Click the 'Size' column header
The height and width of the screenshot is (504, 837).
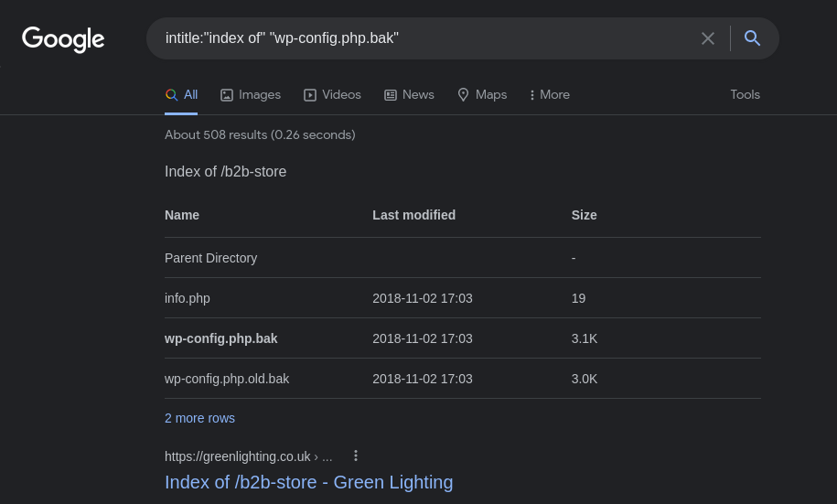point(584,215)
